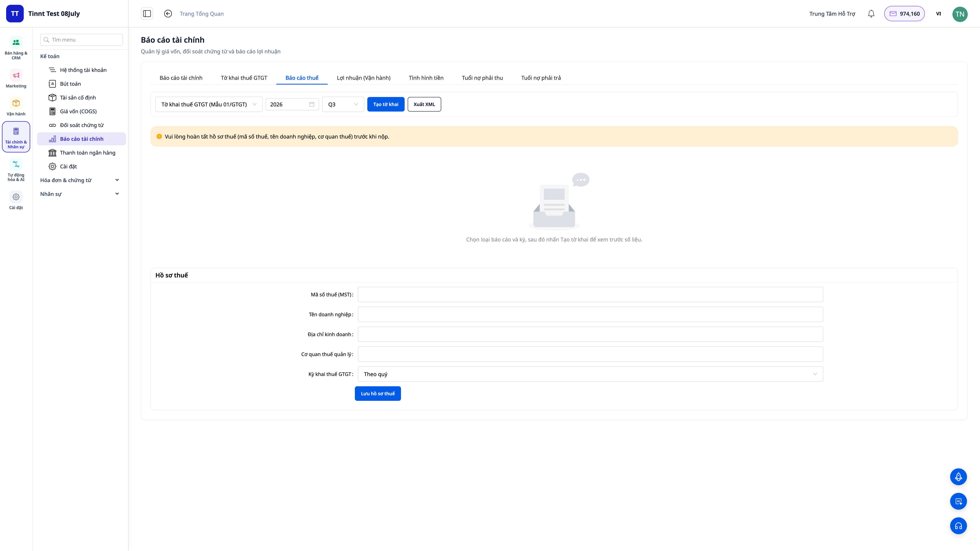This screenshot has height=551, width=980.
Task: Open the floating AI assistant button
Action: pyautogui.click(x=958, y=501)
